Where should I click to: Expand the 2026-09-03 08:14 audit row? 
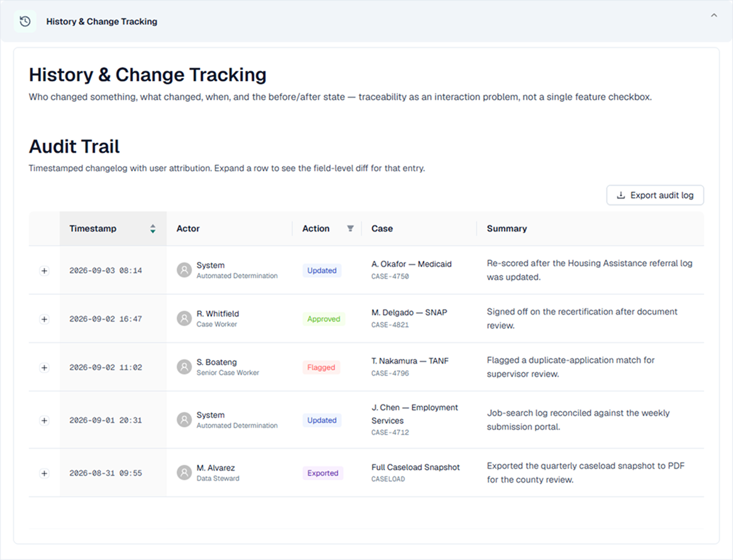(x=45, y=271)
